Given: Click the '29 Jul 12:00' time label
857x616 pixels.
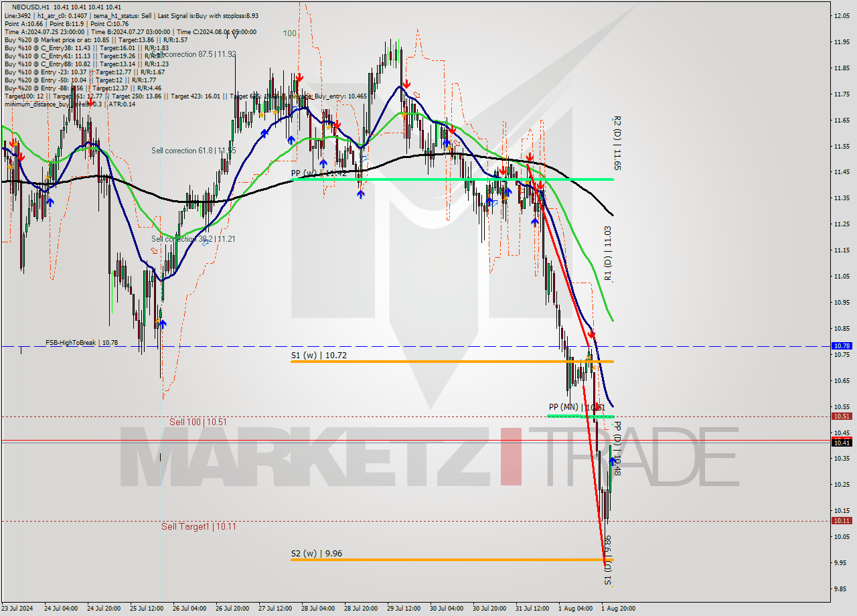Looking at the screenshot, I should click(x=403, y=609).
